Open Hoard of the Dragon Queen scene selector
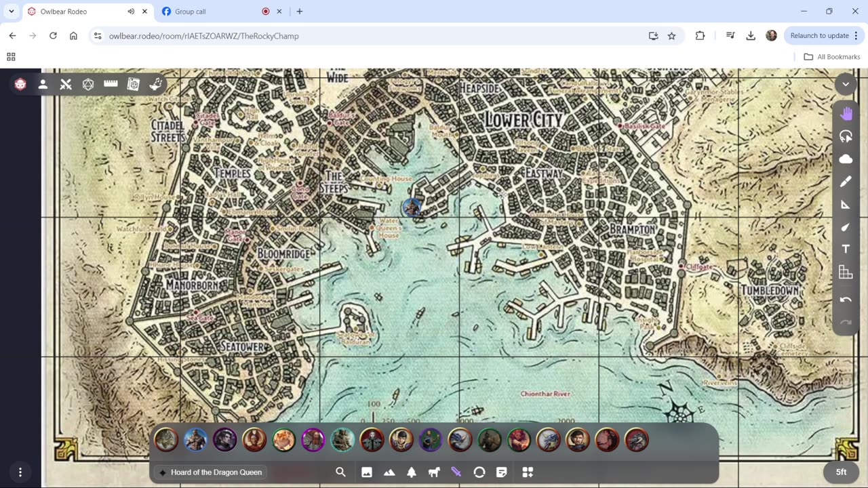868x488 pixels. pos(210,472)
